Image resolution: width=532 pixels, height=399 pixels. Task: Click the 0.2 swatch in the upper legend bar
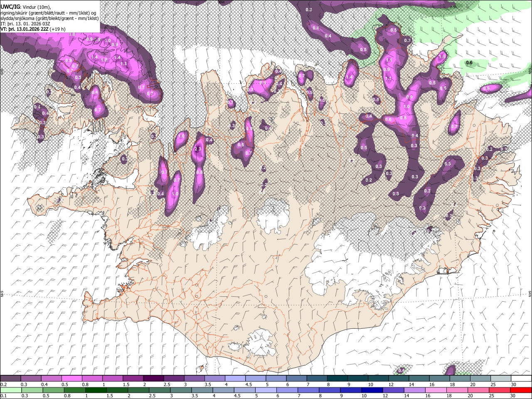click(x=10, y=379)
